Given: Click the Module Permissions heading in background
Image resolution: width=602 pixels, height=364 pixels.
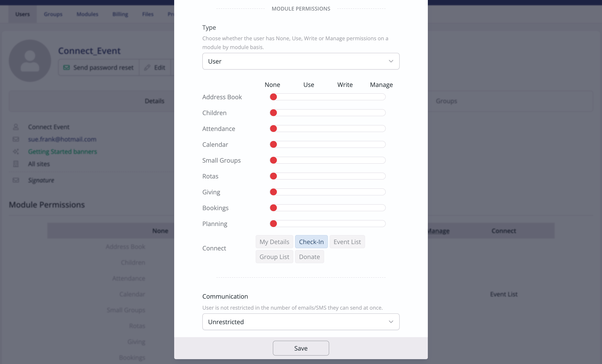Looking at the screenshot, I should pos(47,205).
